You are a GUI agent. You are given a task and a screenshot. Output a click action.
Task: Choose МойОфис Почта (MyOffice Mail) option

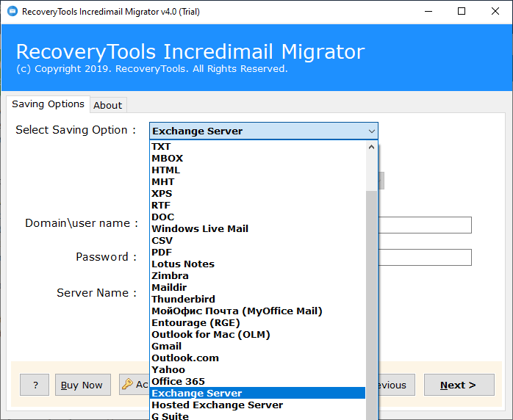click(x=257, y=311)
